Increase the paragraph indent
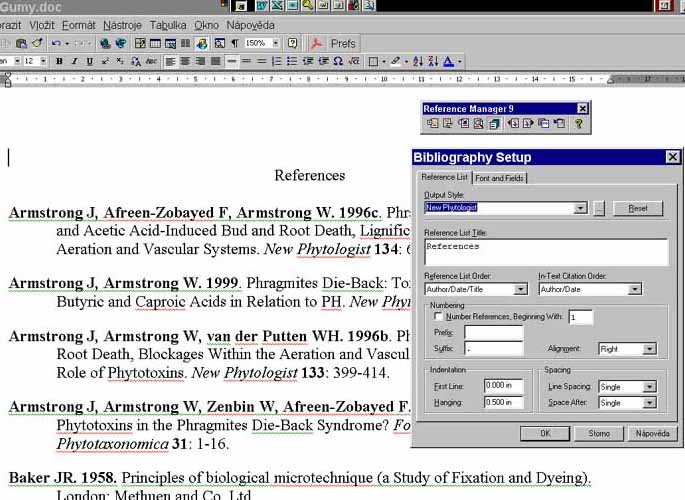This screenshot has width=685, height=500. click(323, 61)
